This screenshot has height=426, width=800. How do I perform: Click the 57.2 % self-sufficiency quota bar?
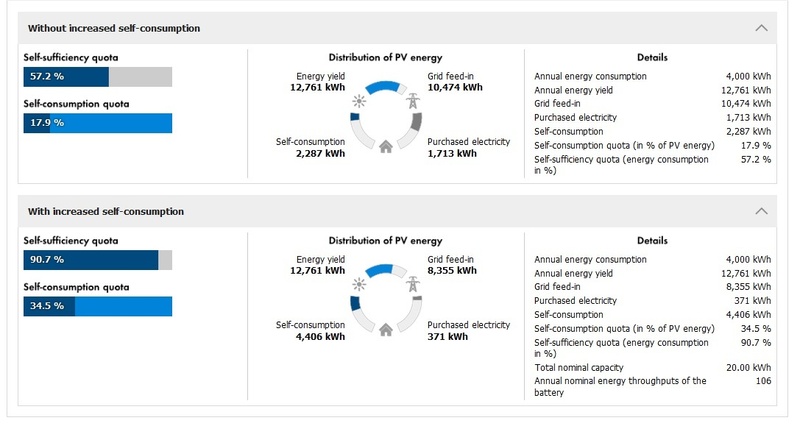click(x=98, y=77)
